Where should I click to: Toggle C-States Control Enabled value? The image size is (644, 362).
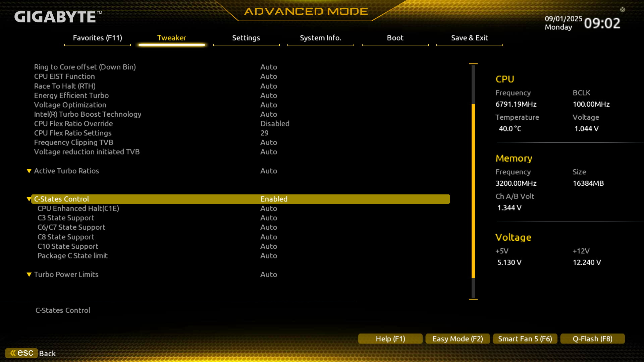click(x=274, y=199)
